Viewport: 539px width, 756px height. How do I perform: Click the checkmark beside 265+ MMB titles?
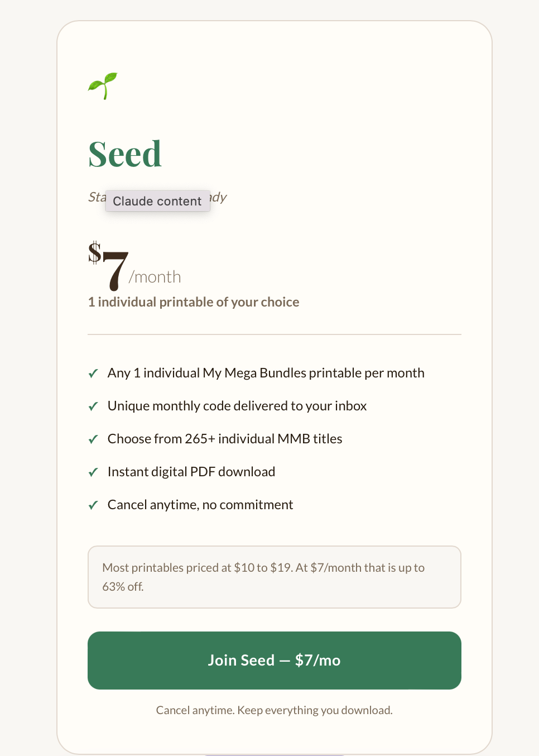coord(93,439)
